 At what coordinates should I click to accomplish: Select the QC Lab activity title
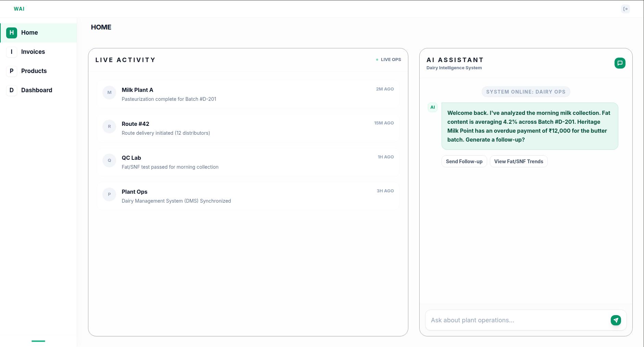coord(131,158)
